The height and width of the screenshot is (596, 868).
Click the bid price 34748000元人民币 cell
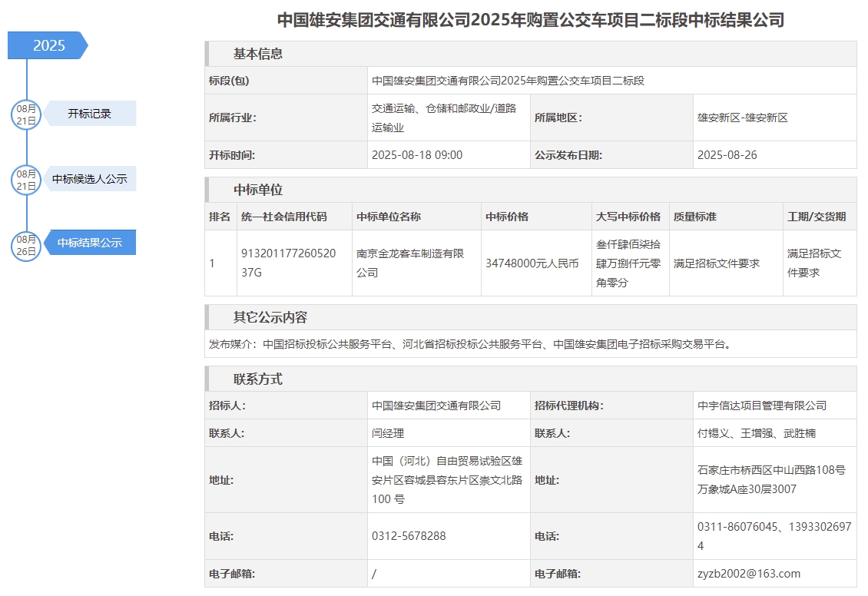tap(532, 263)
